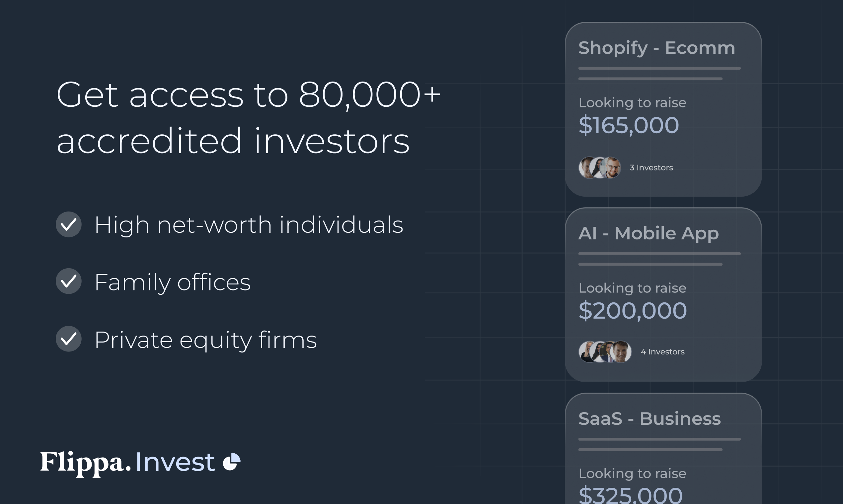Select the $200,000 raise amount

pyautogui.click(x=633, y=310)
